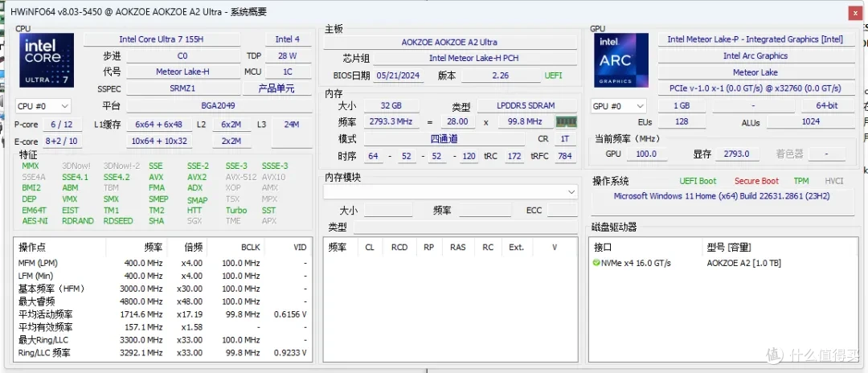Click the green memory module icon
Screen dimensions: 868x373
(x=566, y=121)
